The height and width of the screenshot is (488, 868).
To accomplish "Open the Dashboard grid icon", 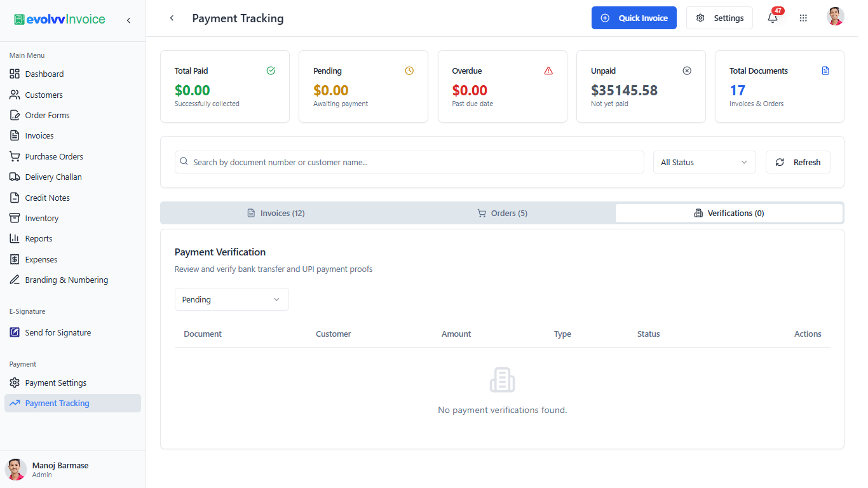I will 15,74.
